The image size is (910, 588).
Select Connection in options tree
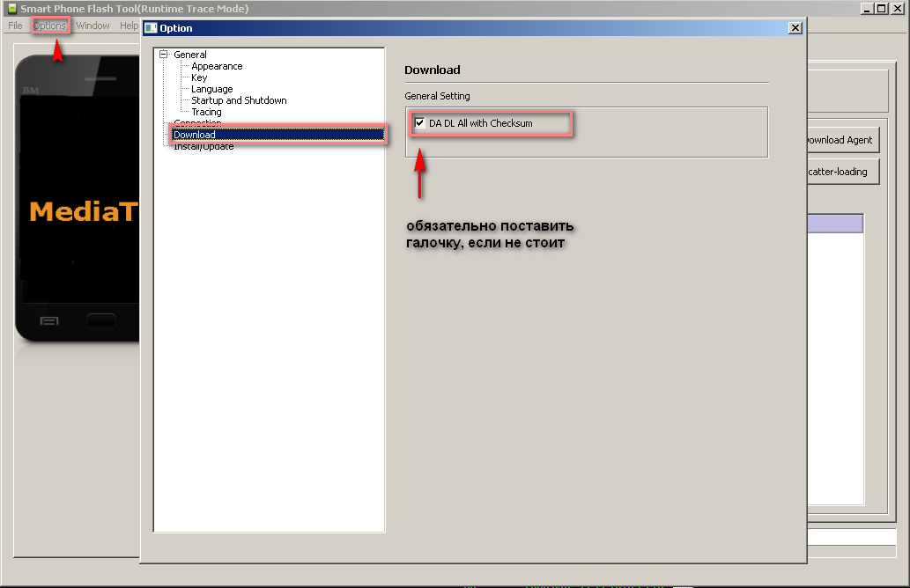click(x=197, y=123)
